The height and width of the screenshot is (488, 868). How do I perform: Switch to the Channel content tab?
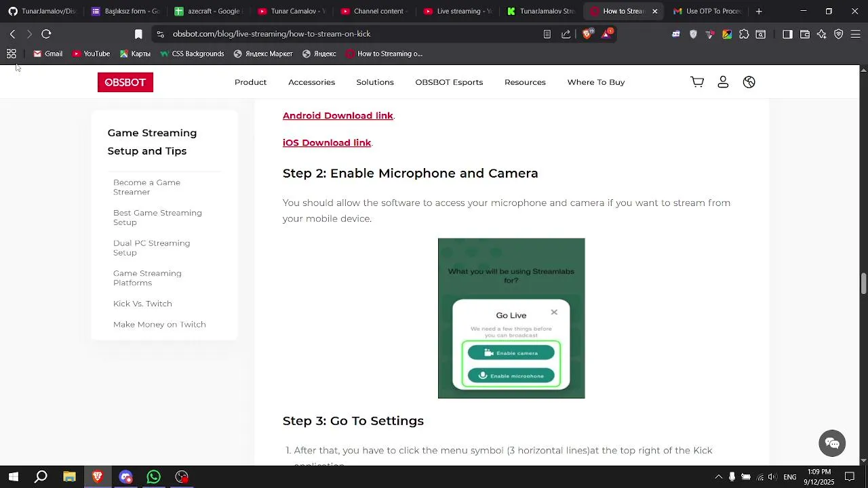pyautogui.click(x=373, y=11)
